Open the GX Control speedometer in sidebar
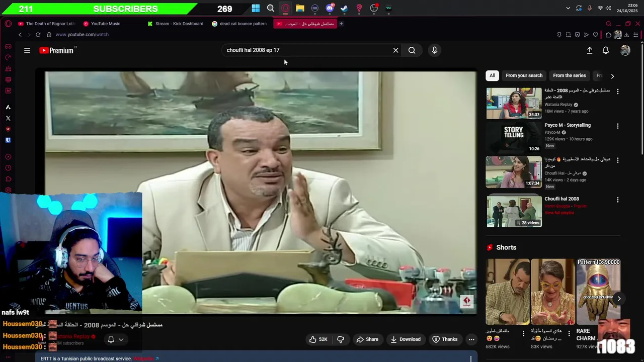This screenshot has height=362, width=644. [x=8, y=57]
